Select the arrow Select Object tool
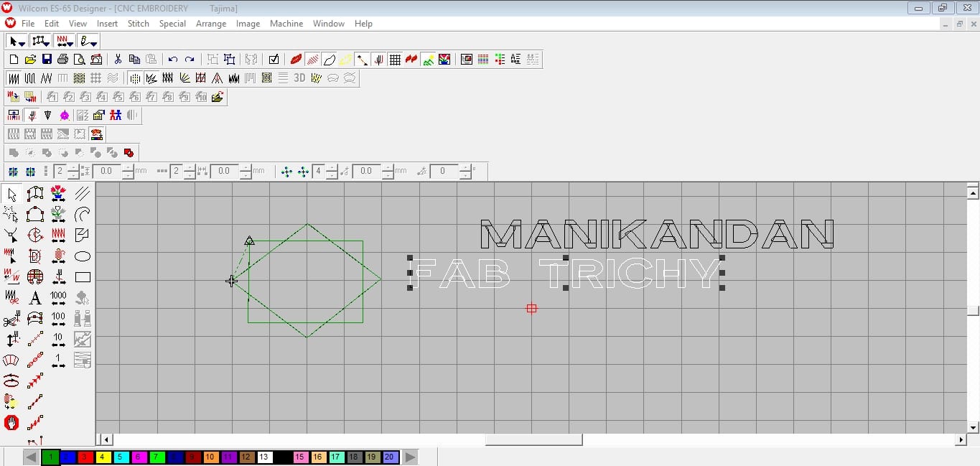Screen dimensions: 980x466 [x=11, y=194]
